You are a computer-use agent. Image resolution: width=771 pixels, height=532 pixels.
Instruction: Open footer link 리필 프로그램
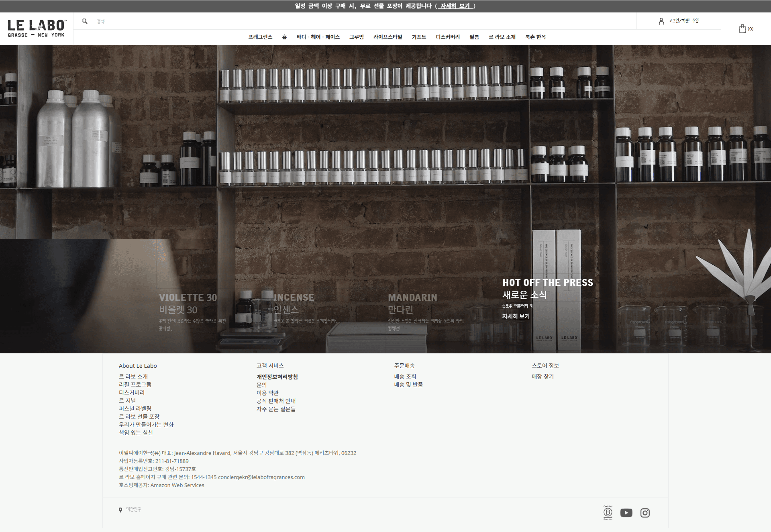(x=135, y=384)
